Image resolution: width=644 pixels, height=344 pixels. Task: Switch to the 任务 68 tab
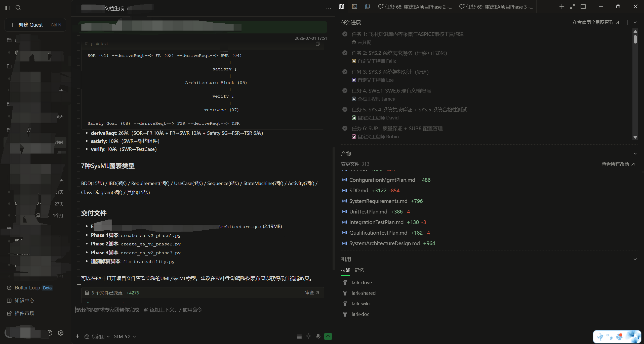[415, 7]
